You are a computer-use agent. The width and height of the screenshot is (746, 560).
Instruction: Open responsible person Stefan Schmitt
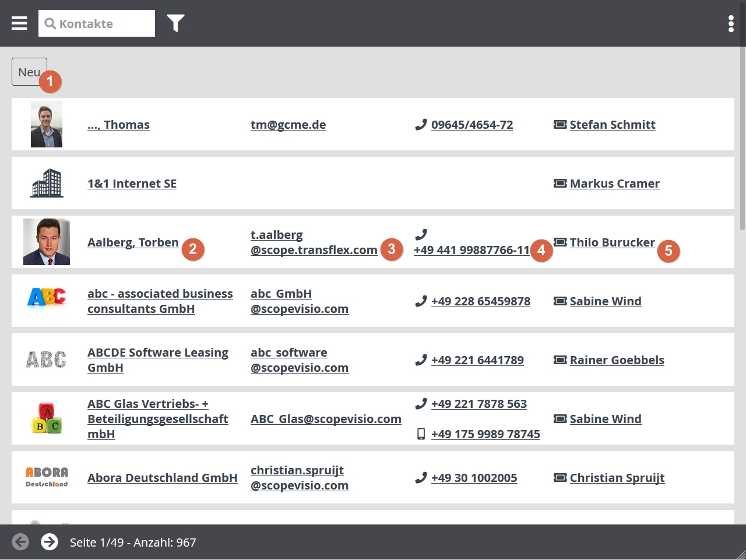613,125
